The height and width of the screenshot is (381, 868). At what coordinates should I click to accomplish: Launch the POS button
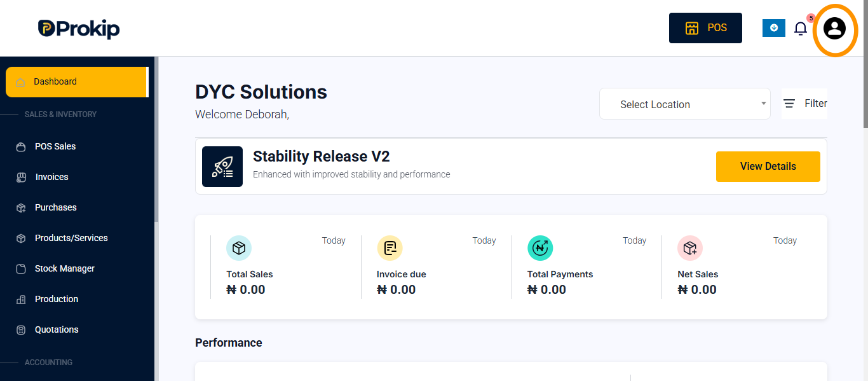(705, 28)
